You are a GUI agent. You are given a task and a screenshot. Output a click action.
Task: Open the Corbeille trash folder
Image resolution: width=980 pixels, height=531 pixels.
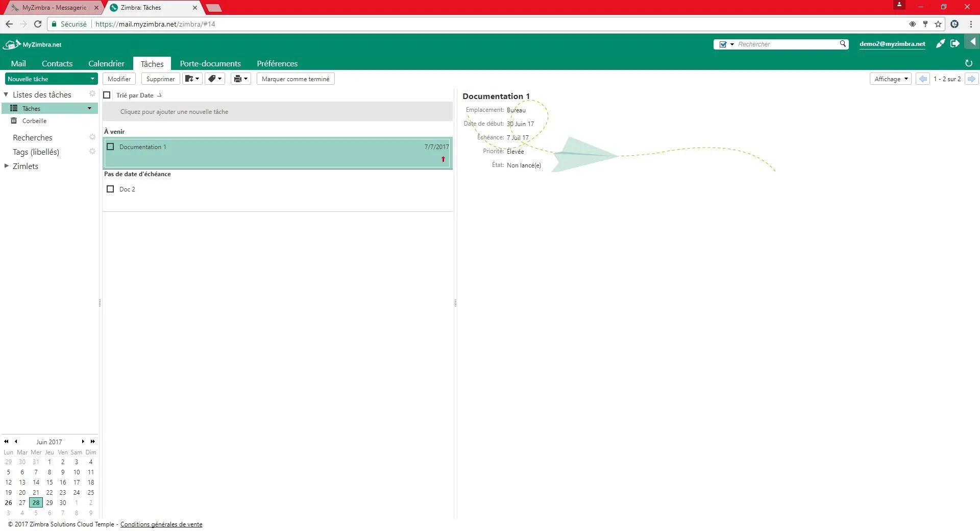34,121
